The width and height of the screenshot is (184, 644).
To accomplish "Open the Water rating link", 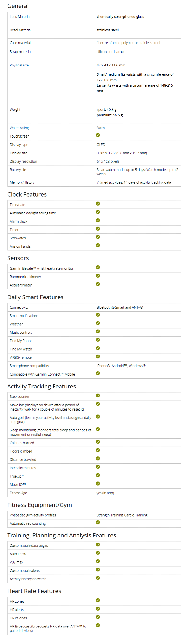I will tap(19, 128).
